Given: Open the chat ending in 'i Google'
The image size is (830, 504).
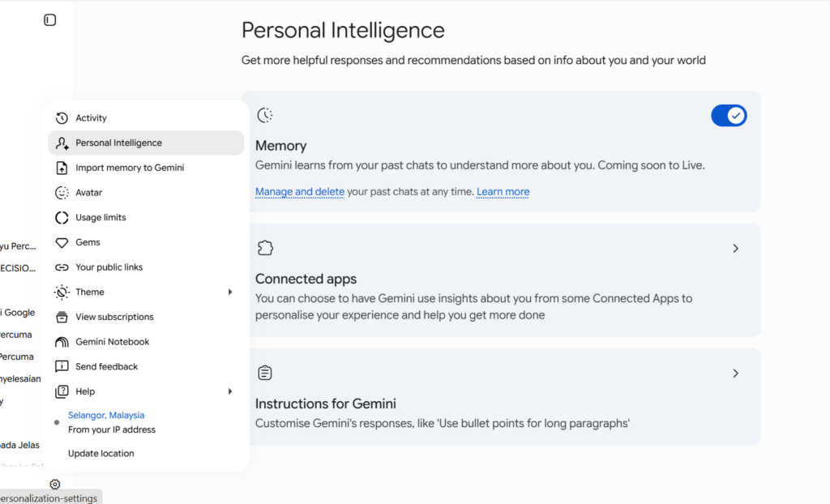Looking at the screenshot, I should pos(18,313).
